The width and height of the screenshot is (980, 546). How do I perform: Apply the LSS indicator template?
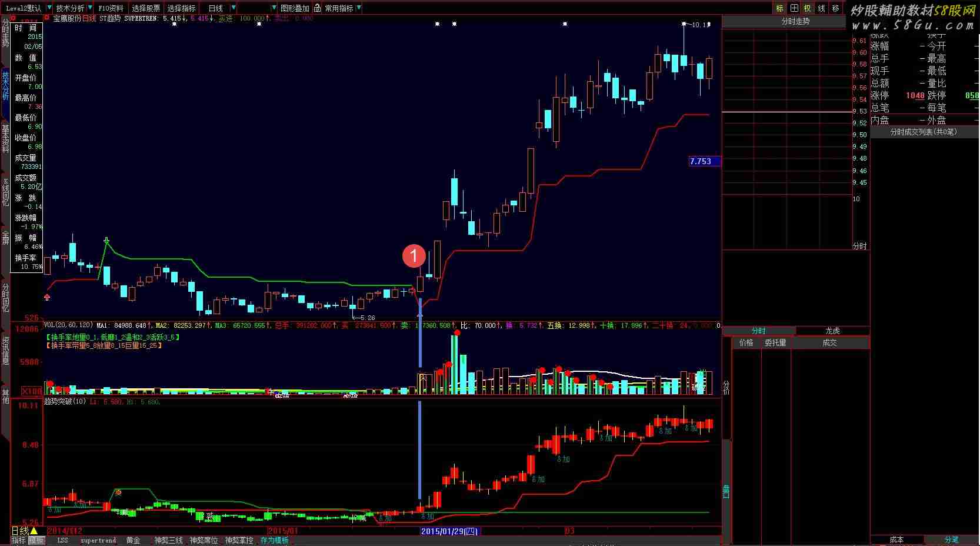tap(62, 540)
